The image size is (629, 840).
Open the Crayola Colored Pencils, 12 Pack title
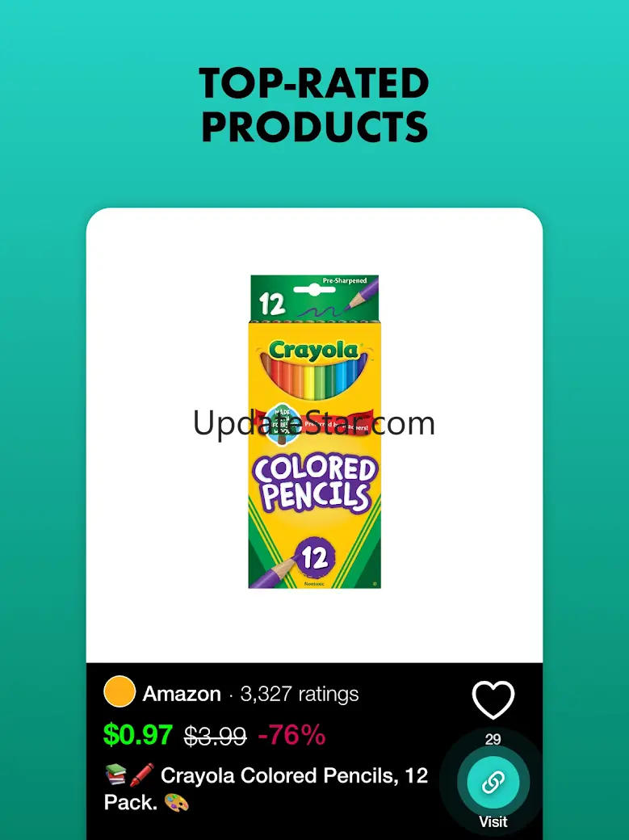coord(266,788)
